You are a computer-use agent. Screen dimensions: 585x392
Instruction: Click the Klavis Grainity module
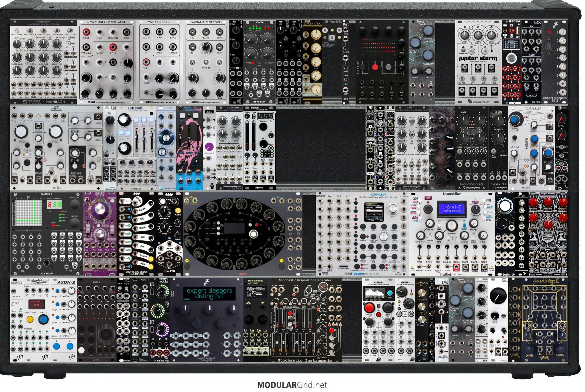259,148
